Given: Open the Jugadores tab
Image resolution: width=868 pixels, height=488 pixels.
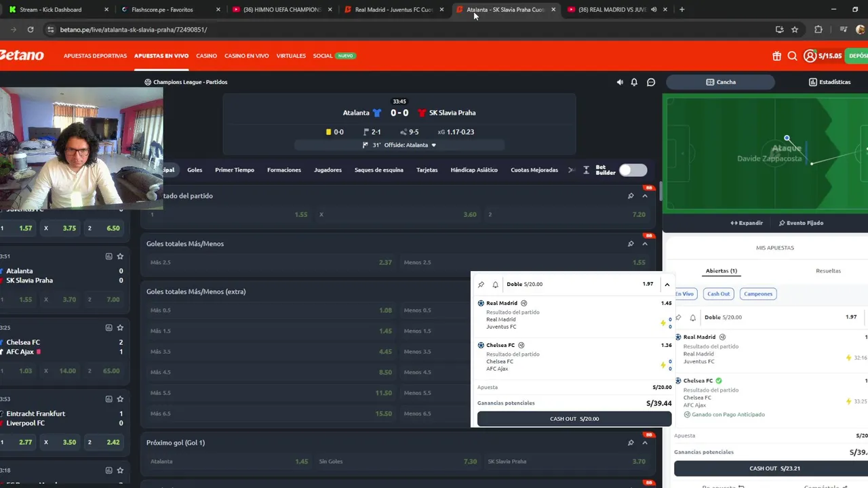Looking at the screenshot, I should 328,170.
